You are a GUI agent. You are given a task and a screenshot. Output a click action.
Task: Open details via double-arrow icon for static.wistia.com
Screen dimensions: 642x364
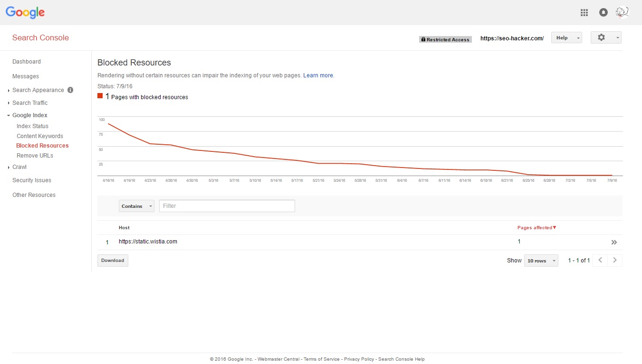pyautogui.click(x=614, y=243)
